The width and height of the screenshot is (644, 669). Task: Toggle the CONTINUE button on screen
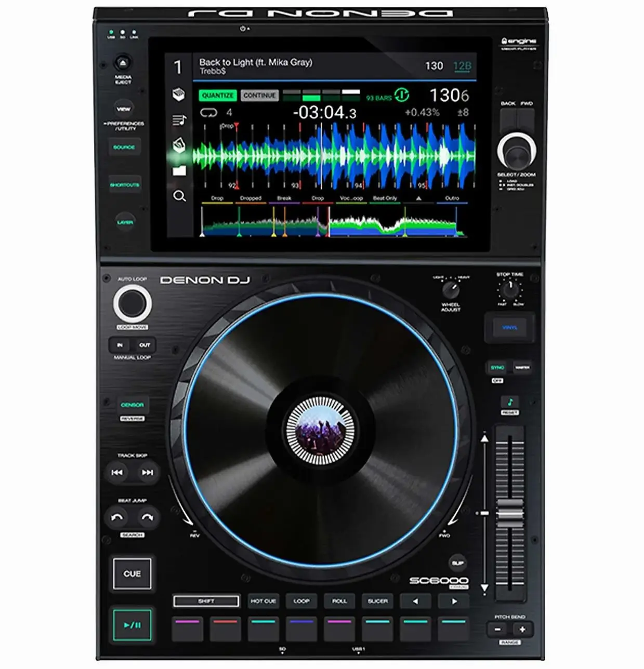click(x=259, y=96)
